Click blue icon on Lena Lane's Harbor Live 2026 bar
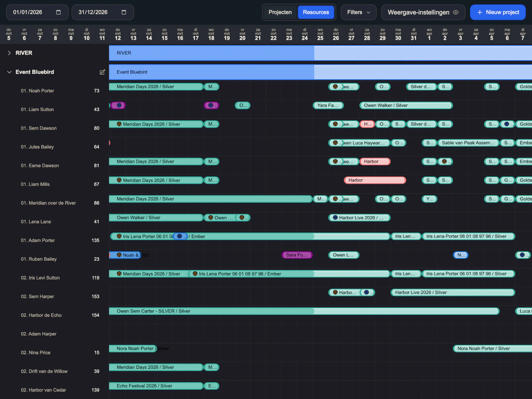Screen dimensions: 532x399 point(335,217)
